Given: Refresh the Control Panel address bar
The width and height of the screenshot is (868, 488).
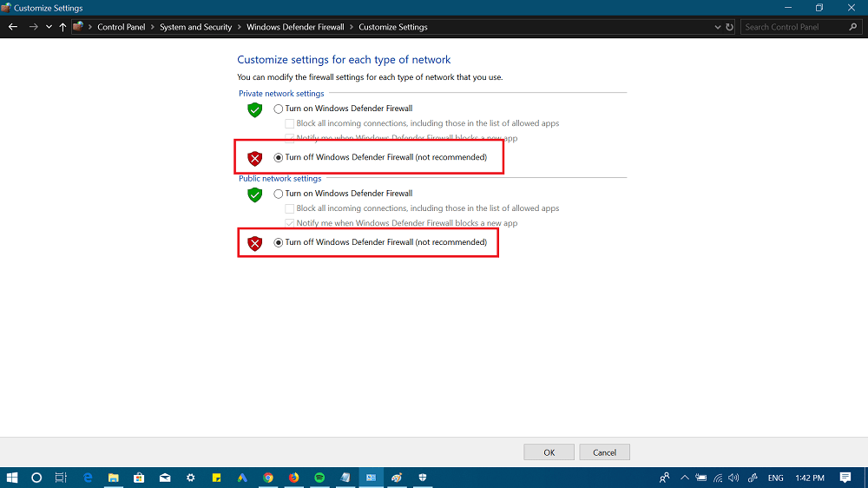Looking at the screenshot, I should coord(730,27).
